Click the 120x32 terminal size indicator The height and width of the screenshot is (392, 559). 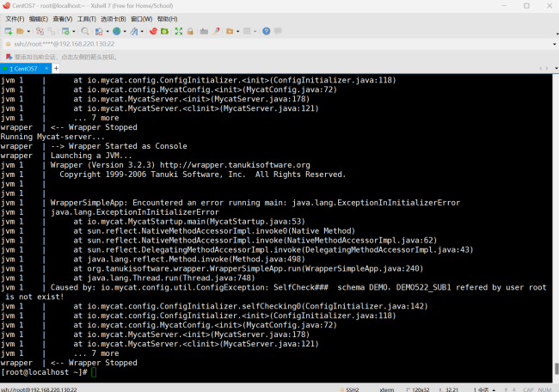tap(417, 389)
